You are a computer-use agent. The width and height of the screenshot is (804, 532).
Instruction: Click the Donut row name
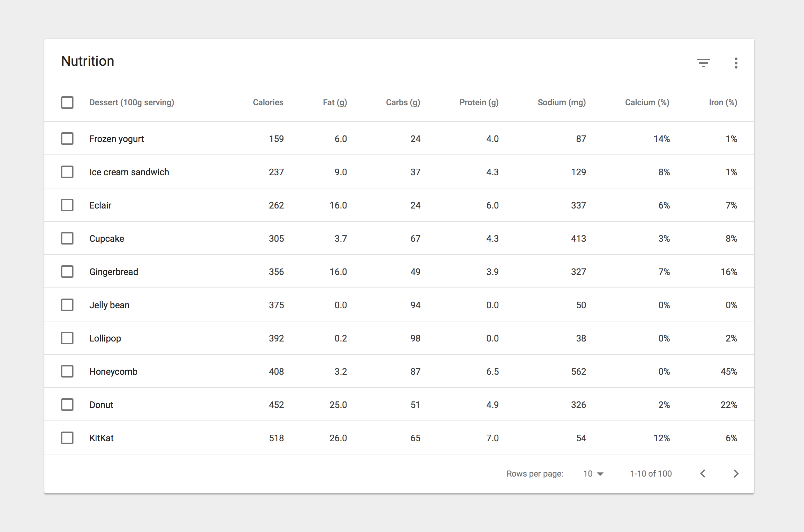(x=101, y=405)
